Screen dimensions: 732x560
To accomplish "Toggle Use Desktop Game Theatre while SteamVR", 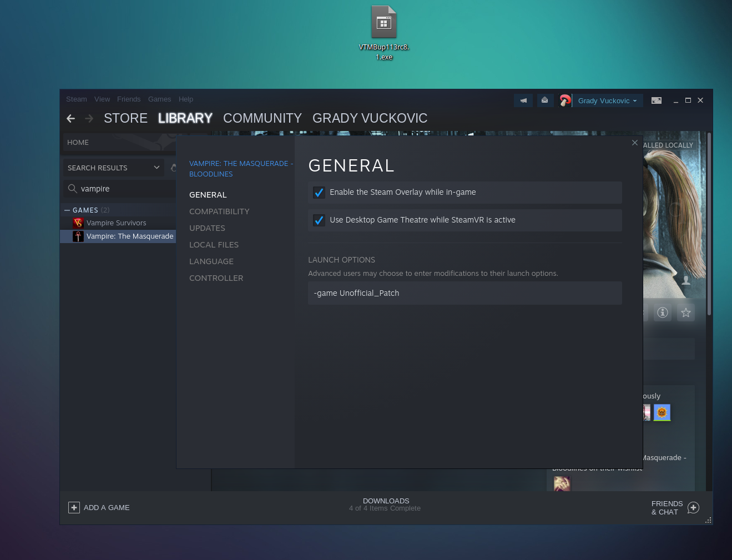I will [x=319, y=220].
